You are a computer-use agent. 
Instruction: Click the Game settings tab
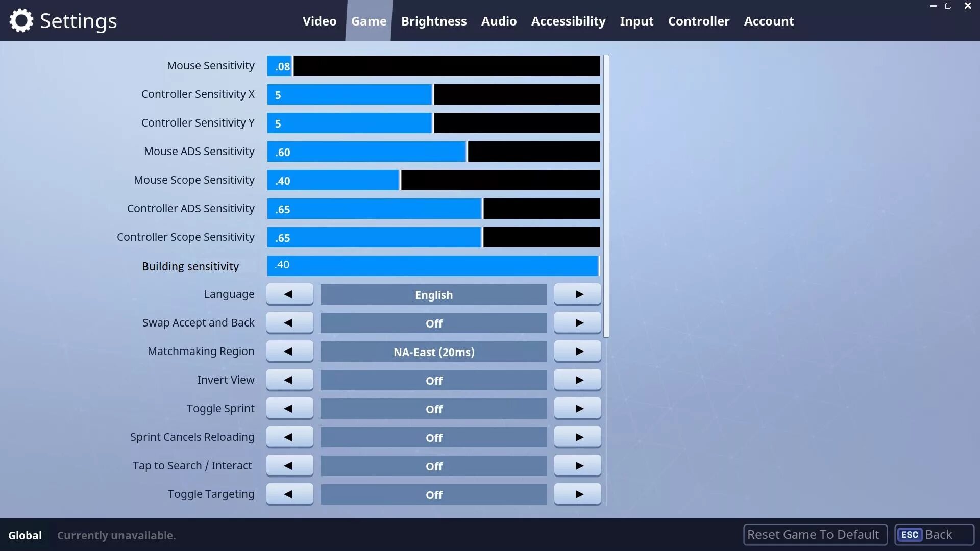pyautogui.click(x=368, y=20)
